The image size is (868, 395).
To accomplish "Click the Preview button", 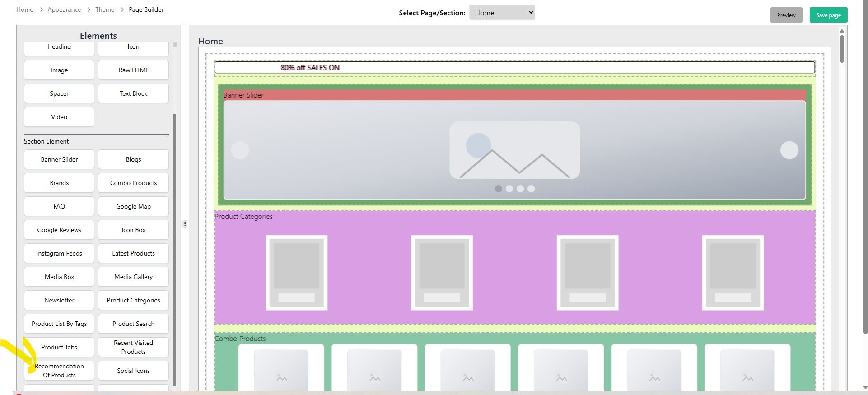I will (x=786, y=15).
